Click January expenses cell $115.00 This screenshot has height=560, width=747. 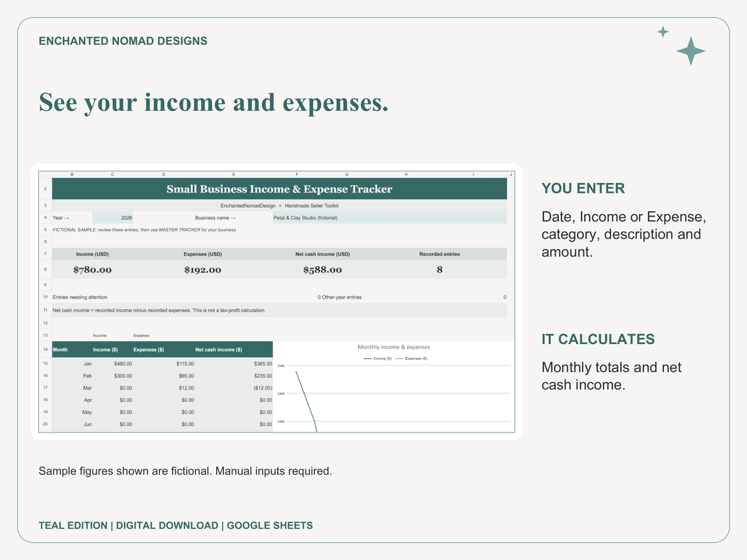pyautogui.click(x=164, y=363)
